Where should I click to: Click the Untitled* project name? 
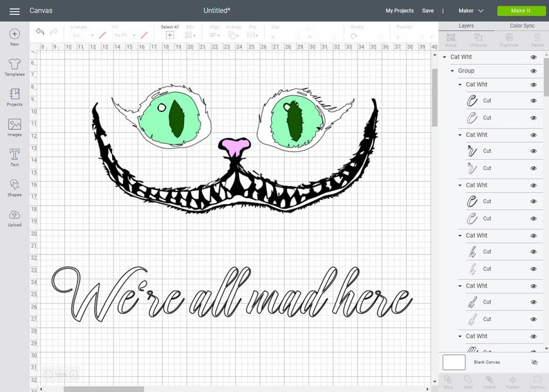(x=216, y=10)
